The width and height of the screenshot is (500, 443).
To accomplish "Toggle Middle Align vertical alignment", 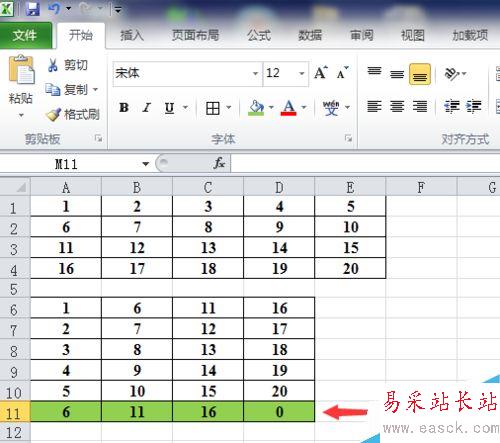I will click(397, 74).
